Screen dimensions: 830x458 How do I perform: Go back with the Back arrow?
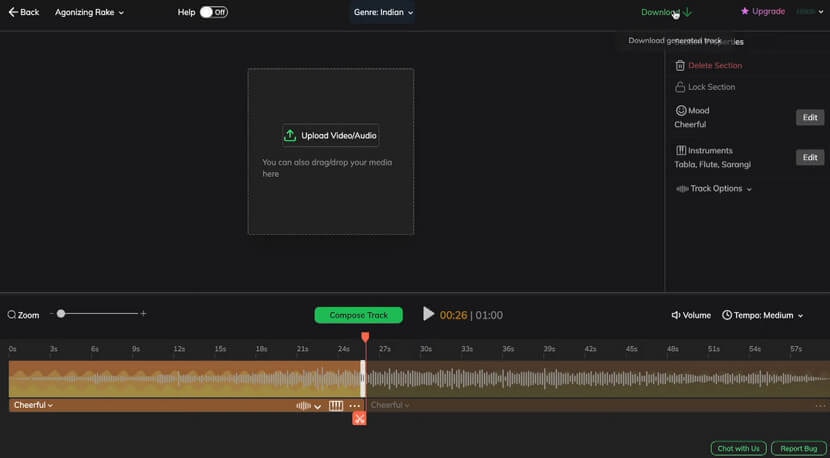[x=24, y=12]
